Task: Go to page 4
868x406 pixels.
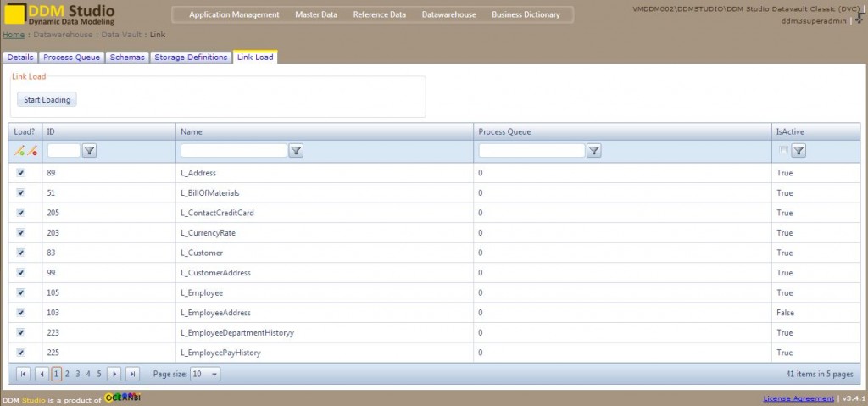Action: [x=88, y=375]
